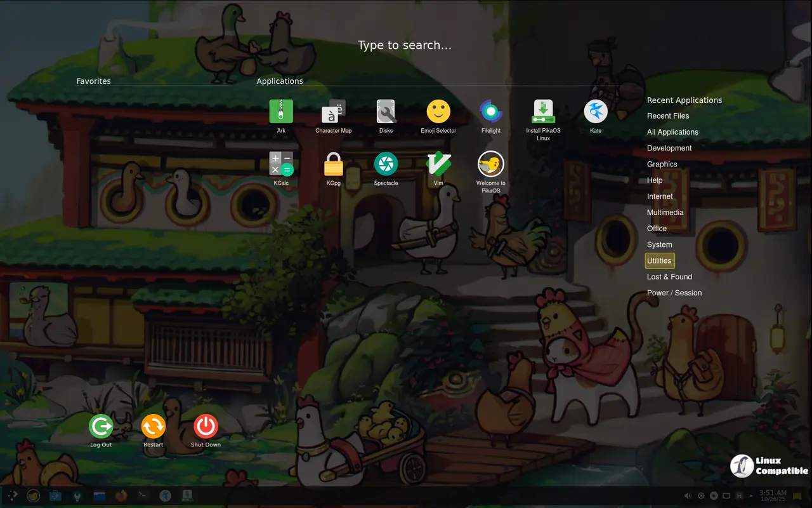Click the Log Out button
This screenshot has width=812, height=508.
[101, 427]
